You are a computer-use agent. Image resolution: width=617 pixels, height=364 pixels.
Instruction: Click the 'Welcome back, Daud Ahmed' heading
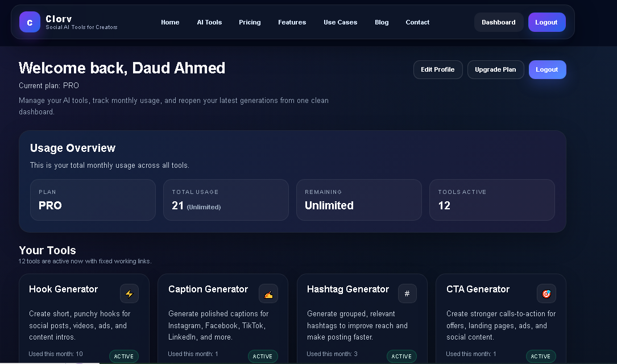pos(122,68)
